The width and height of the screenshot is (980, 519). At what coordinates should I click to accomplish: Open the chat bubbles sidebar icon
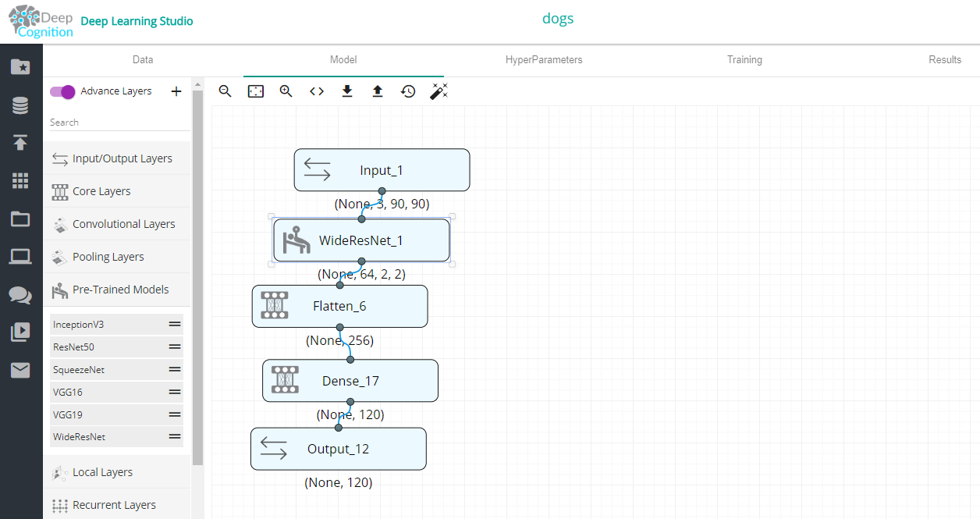point(20,295)
